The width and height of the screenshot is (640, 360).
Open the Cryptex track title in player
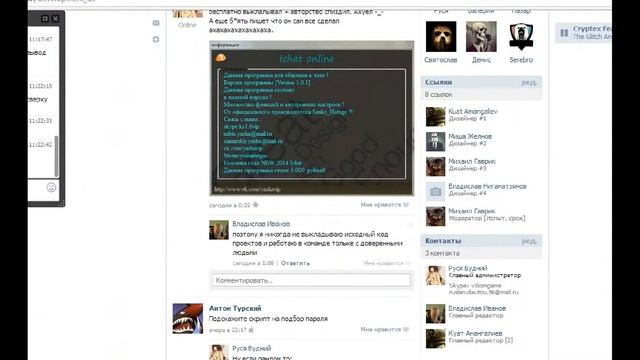(x=592, y=29)
